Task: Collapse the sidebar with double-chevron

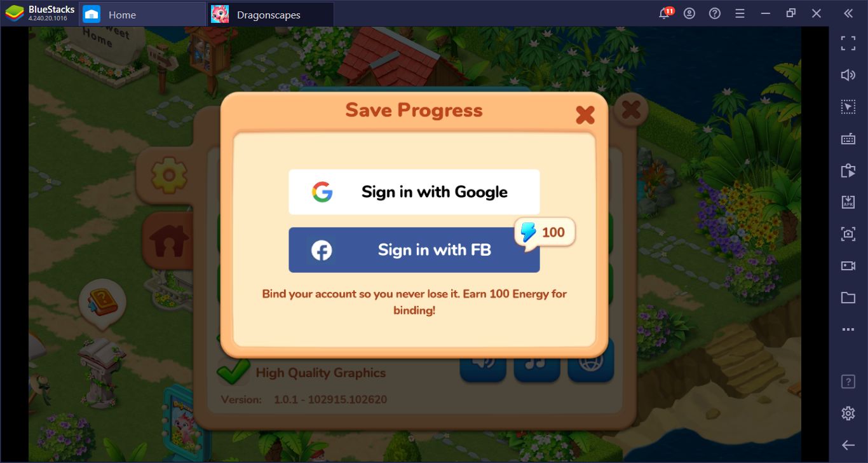Action: pyautogui.click(x=848, y=13)
